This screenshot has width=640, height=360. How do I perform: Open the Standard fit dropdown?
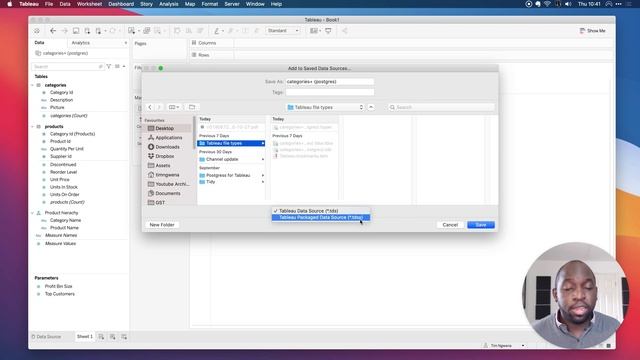283,31
